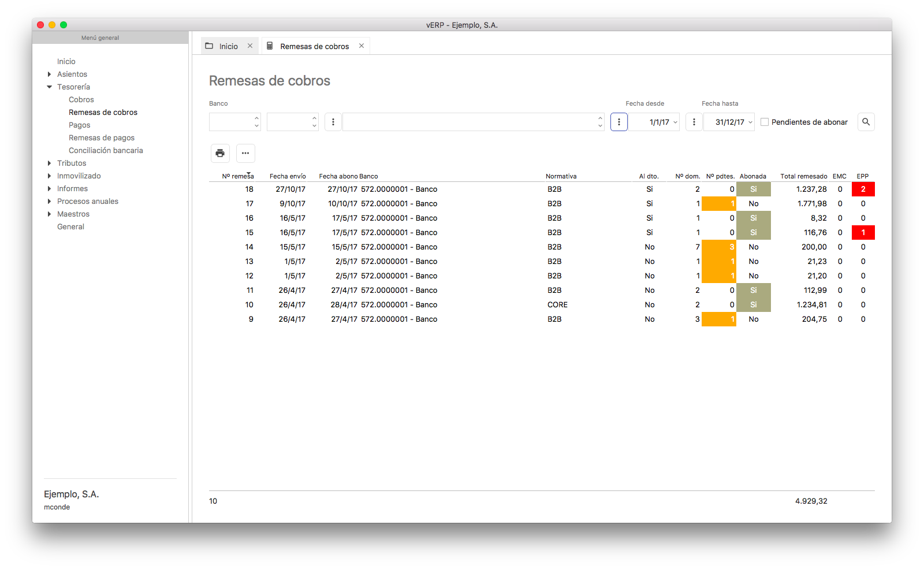Click the orange Nº pdtes. cell of remesa 14

pyautogui.click(x=718, y=247)
